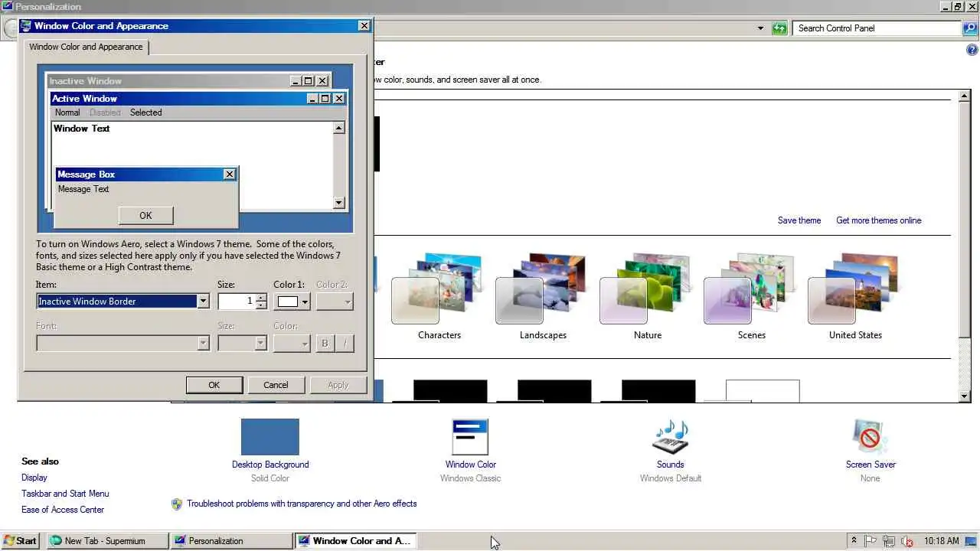Click OK inside the Message Box preview

tap(145, 216)
